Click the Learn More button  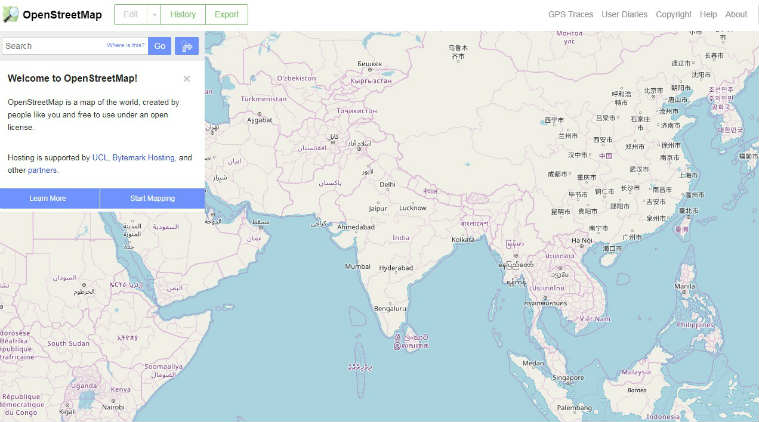(47, 198)
